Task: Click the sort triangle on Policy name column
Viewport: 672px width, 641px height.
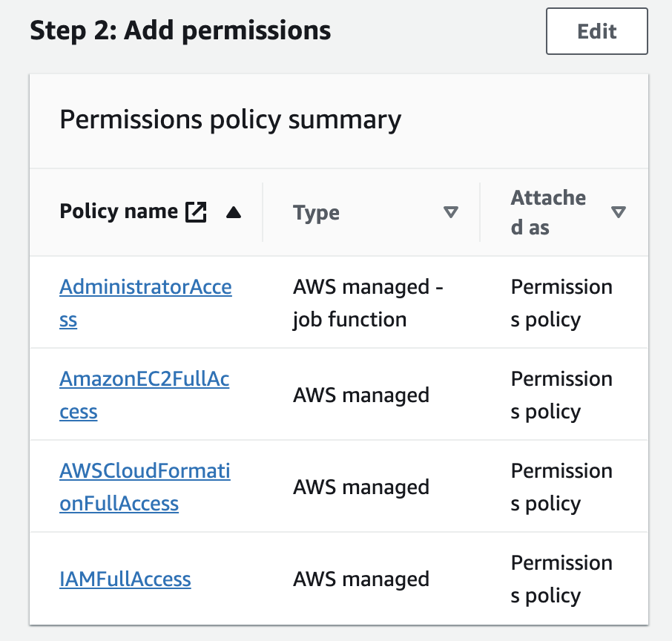Action: point(234,213)
